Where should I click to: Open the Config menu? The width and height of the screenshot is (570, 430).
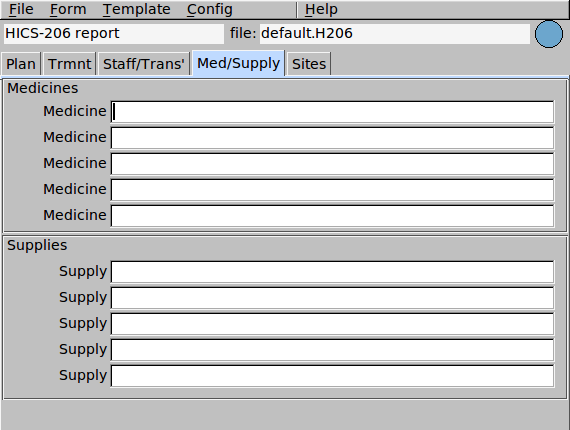click(209, 9)
